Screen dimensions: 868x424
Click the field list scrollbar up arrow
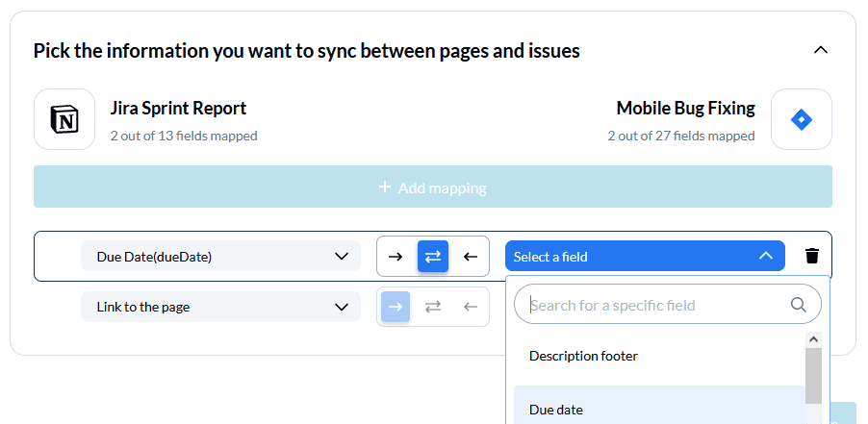[813, 339]
